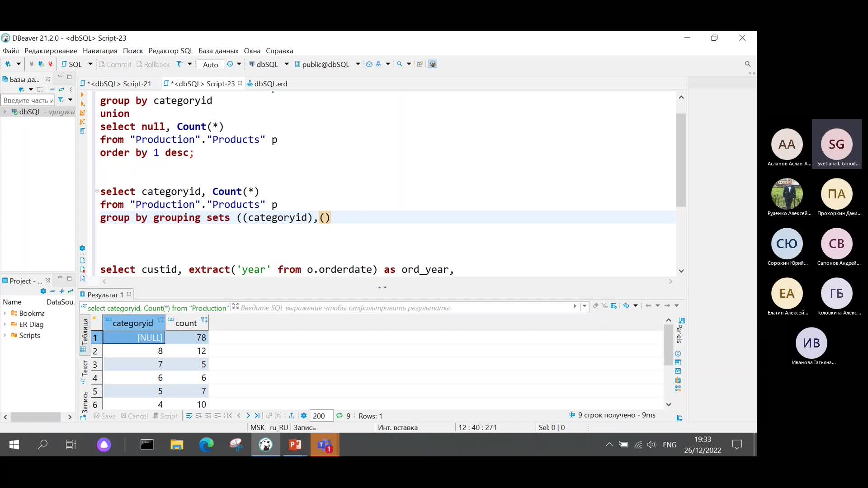Toggle Auto commit mode button
The width and height of the screenshot is (868, 488).
tap(211, 65)
